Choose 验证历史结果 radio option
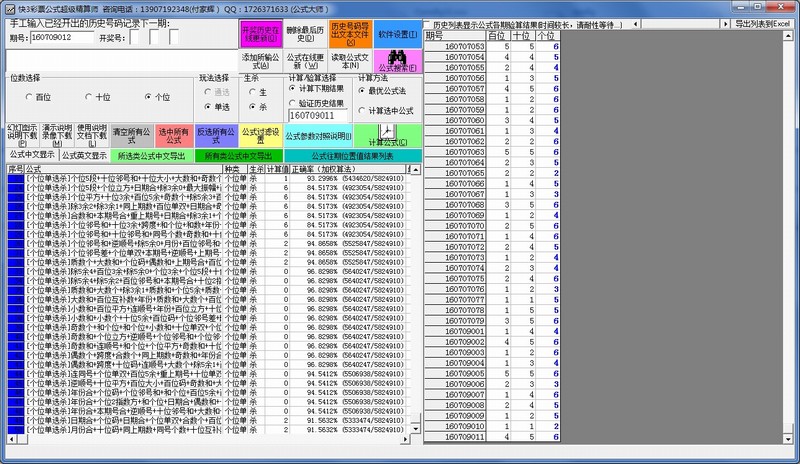This screenshot has width=800, height=464. pyautogui.click(x=294, y=103)
